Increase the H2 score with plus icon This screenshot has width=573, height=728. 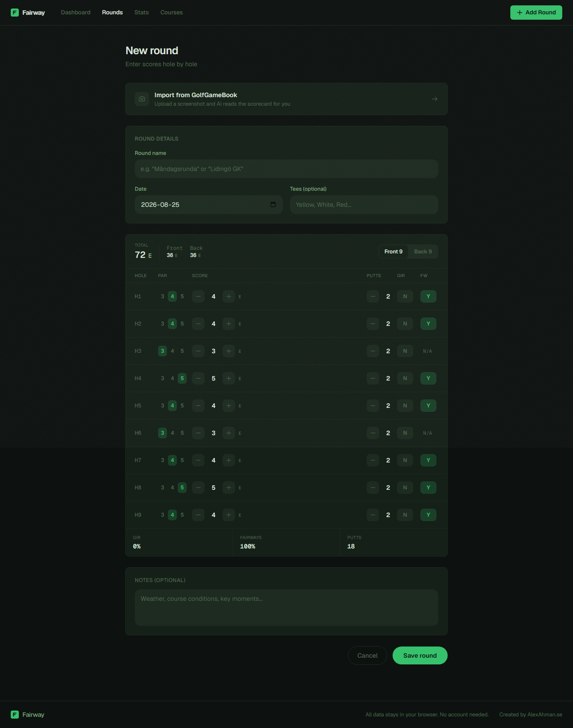[x=229, y=324]
